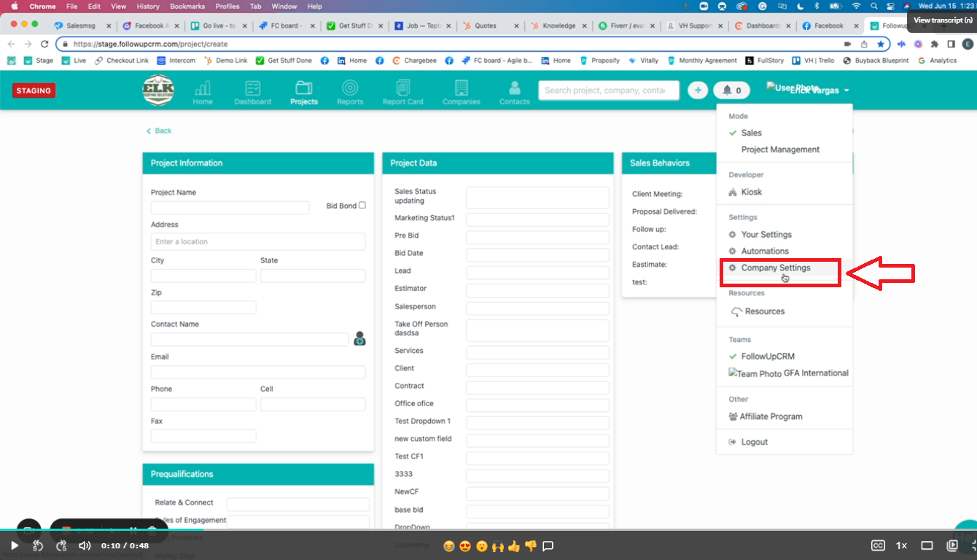
Task: Select Sales mode
Action: pos(752,133)
